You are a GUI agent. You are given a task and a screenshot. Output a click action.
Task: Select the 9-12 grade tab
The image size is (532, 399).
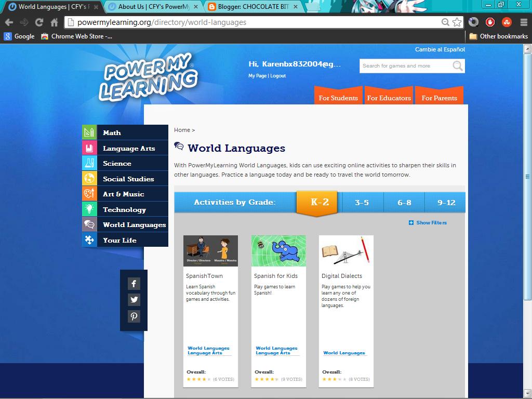click(x=445, y=203)
